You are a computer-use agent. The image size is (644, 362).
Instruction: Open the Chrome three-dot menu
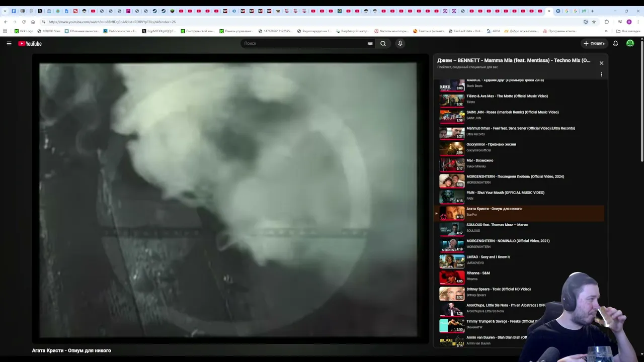(638, 22)
